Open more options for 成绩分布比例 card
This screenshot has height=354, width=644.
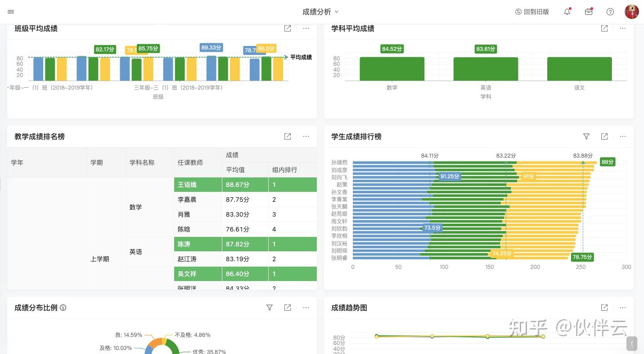pos(306,308)
